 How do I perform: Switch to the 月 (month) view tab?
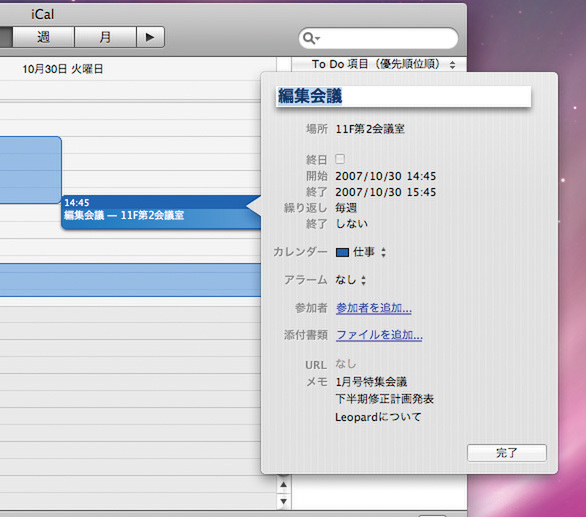pyautogui.click(x=105, y=37)
